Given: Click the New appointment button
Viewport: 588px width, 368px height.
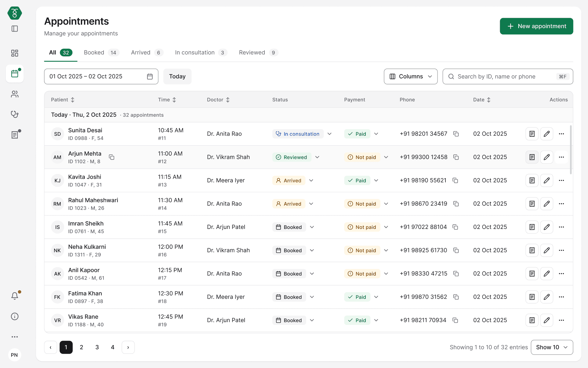Looking at the screenshot, I should [536, 26].
